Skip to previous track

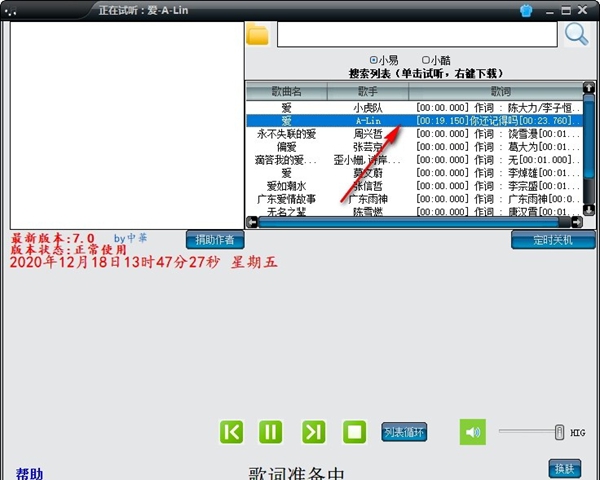click(x=232, y=432)
